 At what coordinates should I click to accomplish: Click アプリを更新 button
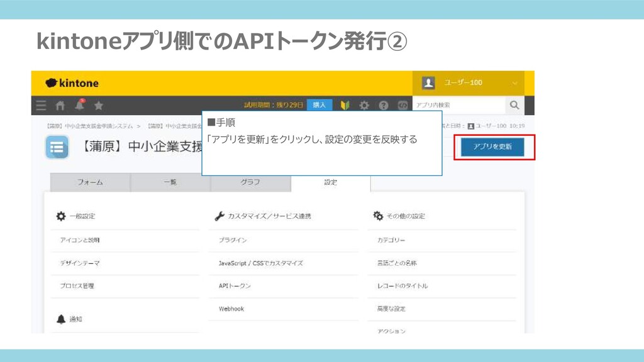tap(492, 146)
